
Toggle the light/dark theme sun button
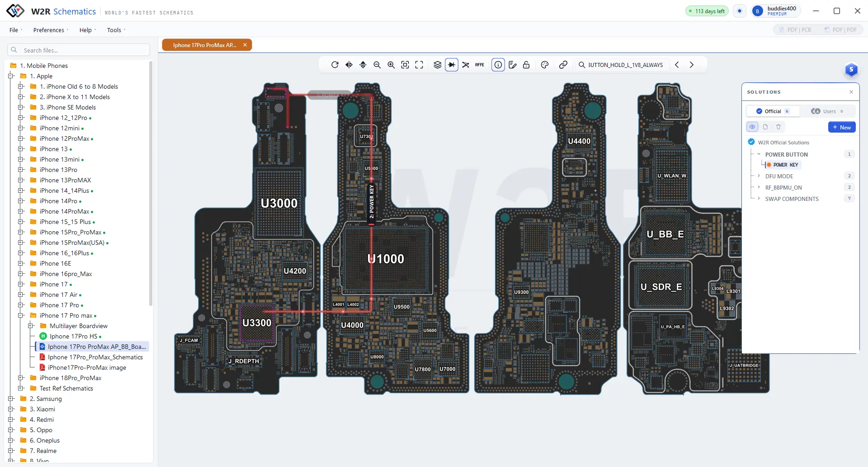click(x=740, y=11)
